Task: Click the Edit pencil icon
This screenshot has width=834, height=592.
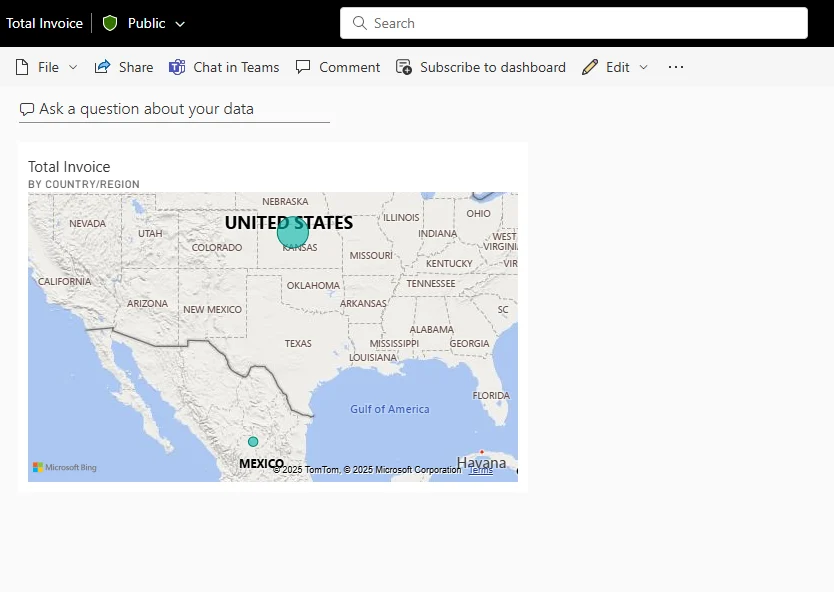Action: pyautogui.click(x=590, y=67)
